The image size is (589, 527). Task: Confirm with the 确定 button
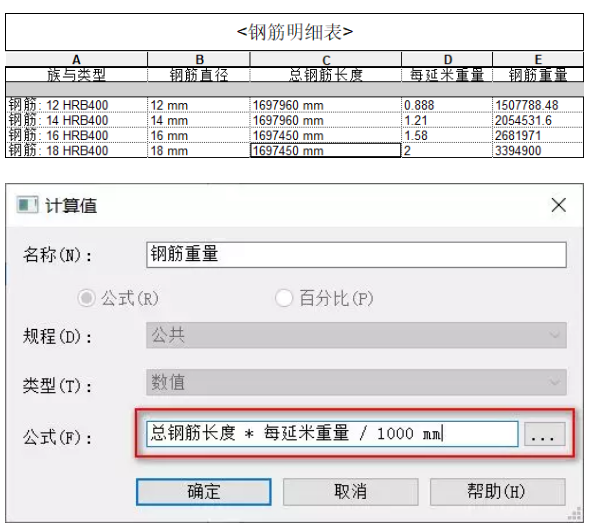(204, 492)
